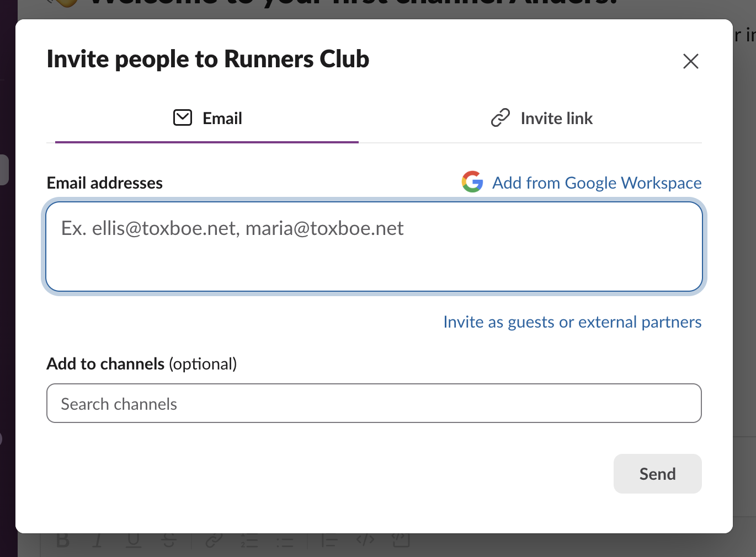Image resolution: width=756 pixels, height=557 pixels.
Task: Insert a link in the message composer behind
Action: pyautogui.click(x=214, y=540)
